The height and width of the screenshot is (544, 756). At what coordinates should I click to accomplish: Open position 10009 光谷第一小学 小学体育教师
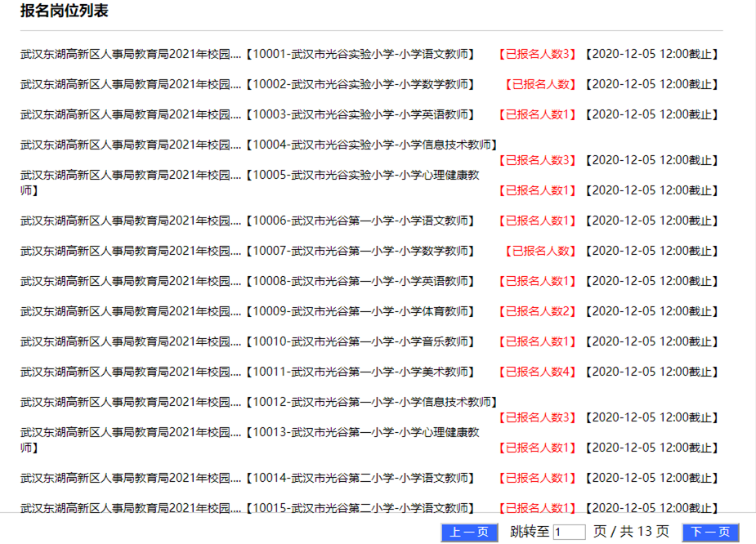pos(360,312)
